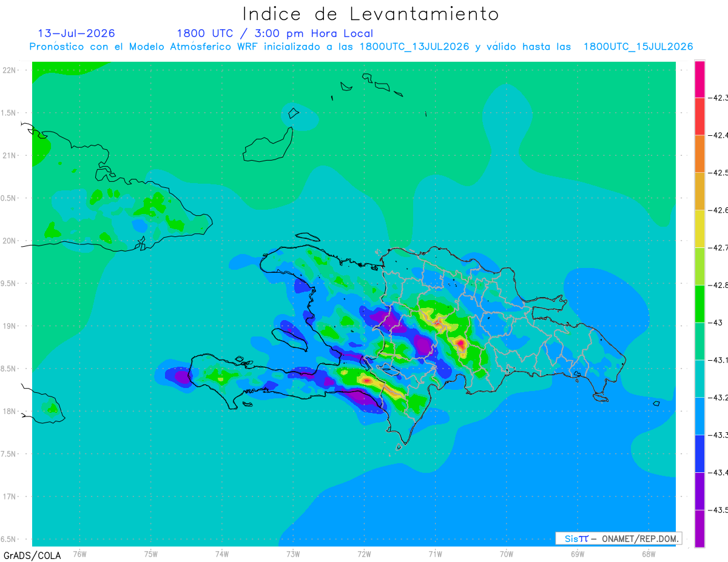Image resolution: width=728 pixels, height=562 pixels.
Task: Click '1800 UTC / 3:00 pm Hora Local' text
Action: tap(275, 33)
